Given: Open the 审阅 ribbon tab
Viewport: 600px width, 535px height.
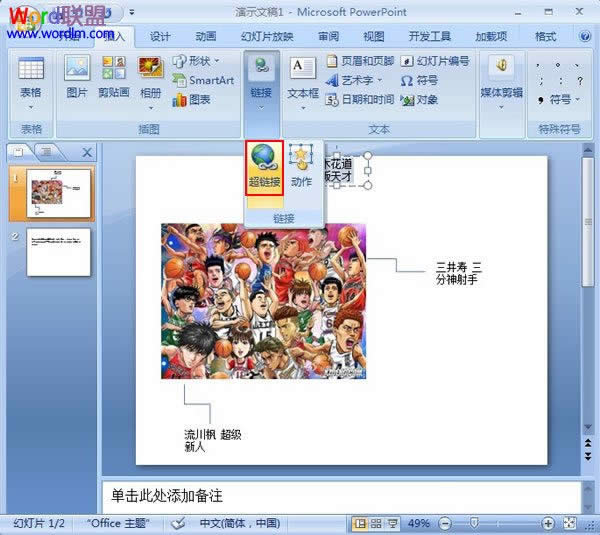Looking at the screenshot, I should 329,36.
